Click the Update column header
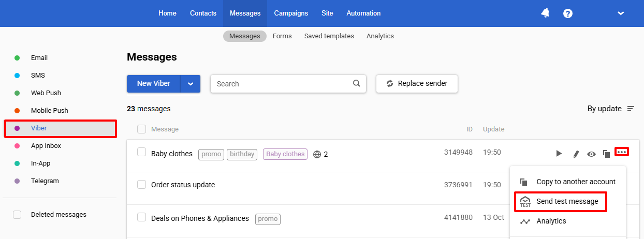Screen dimensions: 644x239 point(493,129)
